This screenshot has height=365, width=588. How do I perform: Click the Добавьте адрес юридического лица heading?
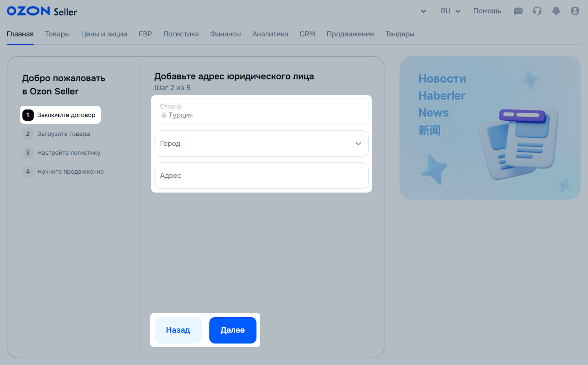click(x=234, y=76)
